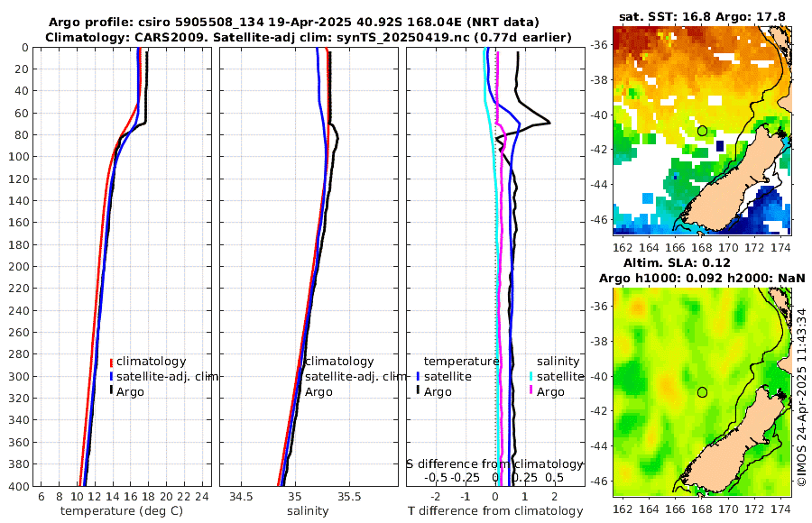Click the black Argo legend marker in temperature plot

point(111,391)
